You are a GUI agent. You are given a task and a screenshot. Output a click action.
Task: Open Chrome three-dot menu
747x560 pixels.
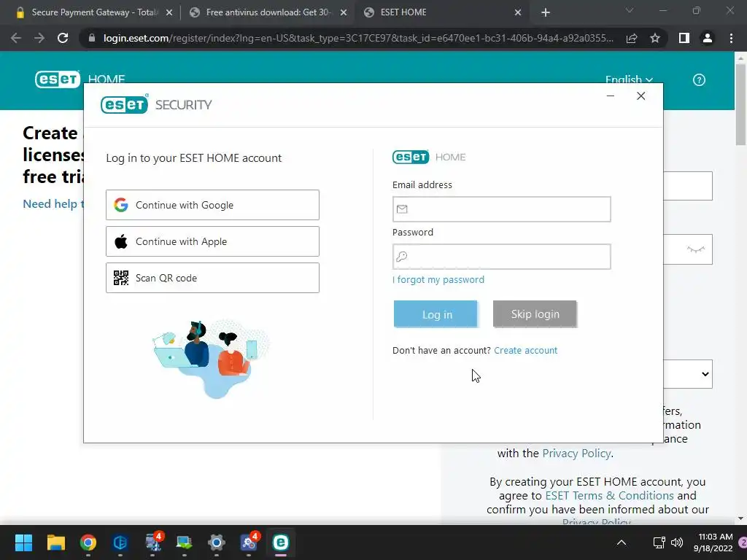pyautogui.click(x=731, y=38)
